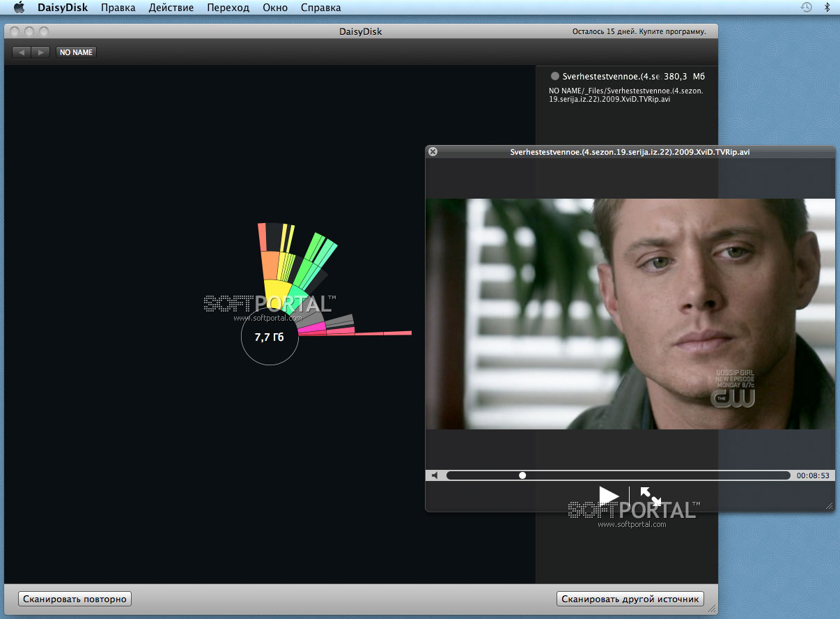Viewport: 840px width, 619px height.
Task: Click the 7,7 Гб center disk circle
Action: (x=270, y=337)
